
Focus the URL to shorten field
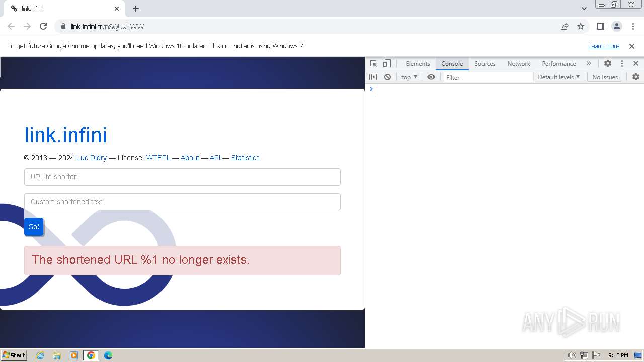182,177
